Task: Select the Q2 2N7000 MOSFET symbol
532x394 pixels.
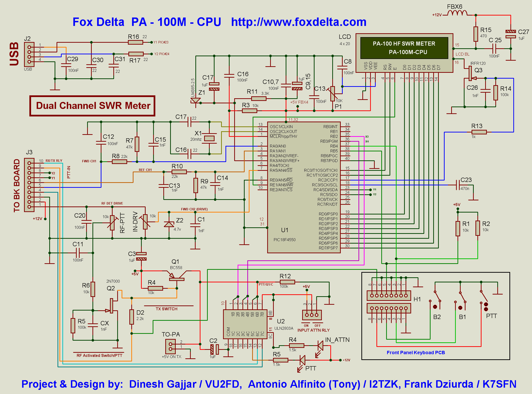Action: pos(112,306)
